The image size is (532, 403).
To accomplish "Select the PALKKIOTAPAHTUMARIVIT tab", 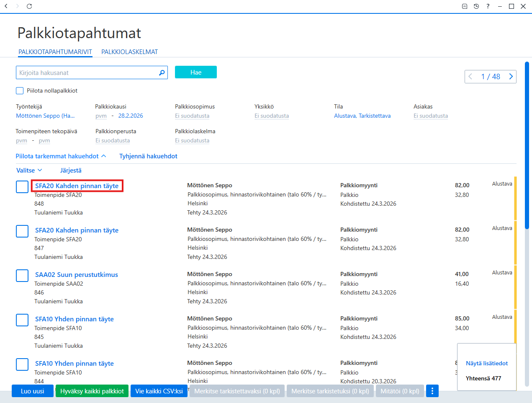I will click(x=55, y=52).
